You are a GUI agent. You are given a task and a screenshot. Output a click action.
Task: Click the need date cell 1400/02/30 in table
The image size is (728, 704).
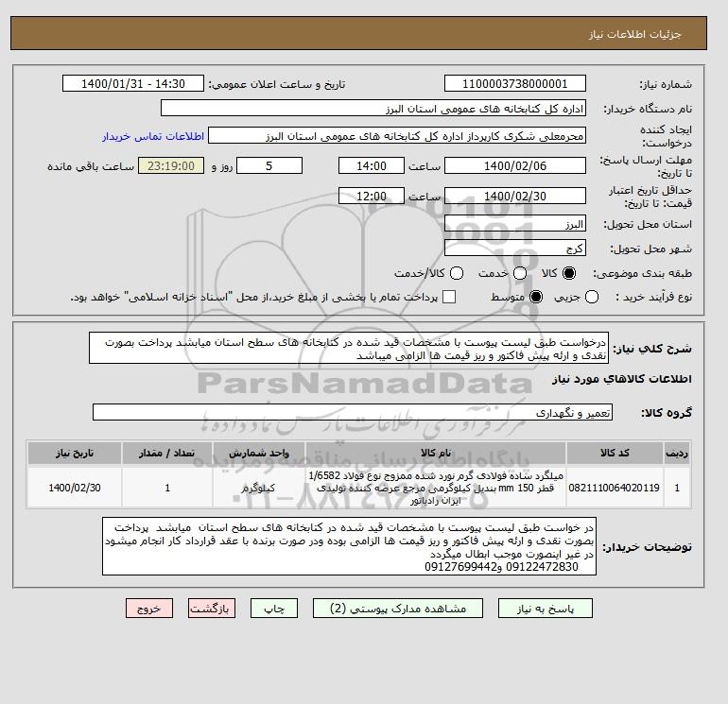(x=75, y=488)
